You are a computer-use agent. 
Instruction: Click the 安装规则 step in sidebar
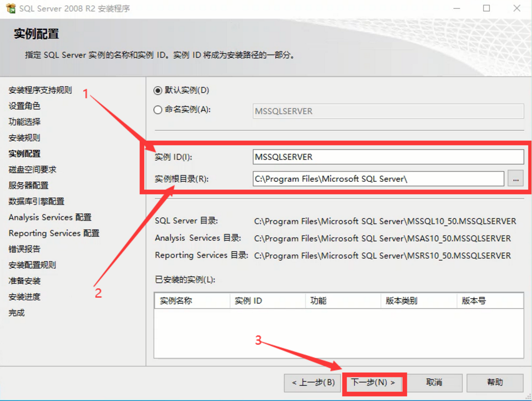(24, 138)
